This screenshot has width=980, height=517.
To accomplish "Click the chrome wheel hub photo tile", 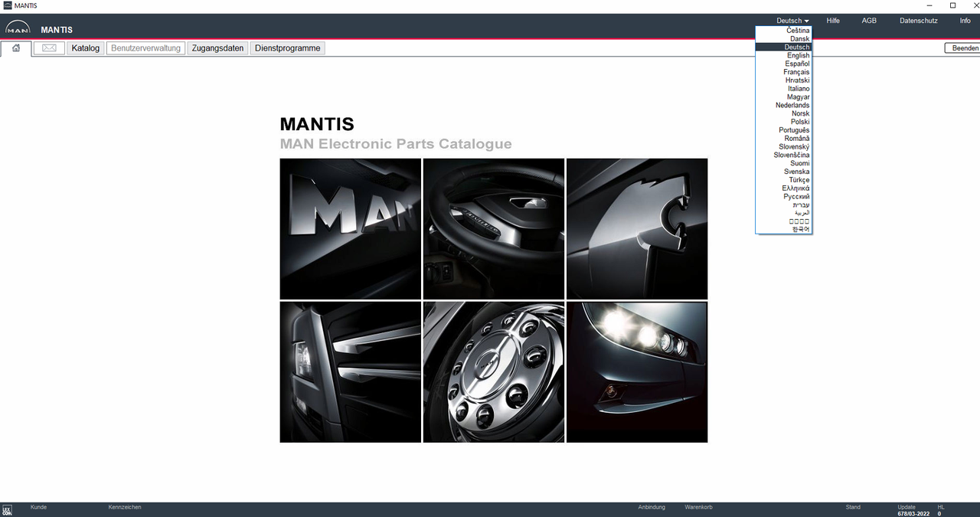I will coord(494,372).
